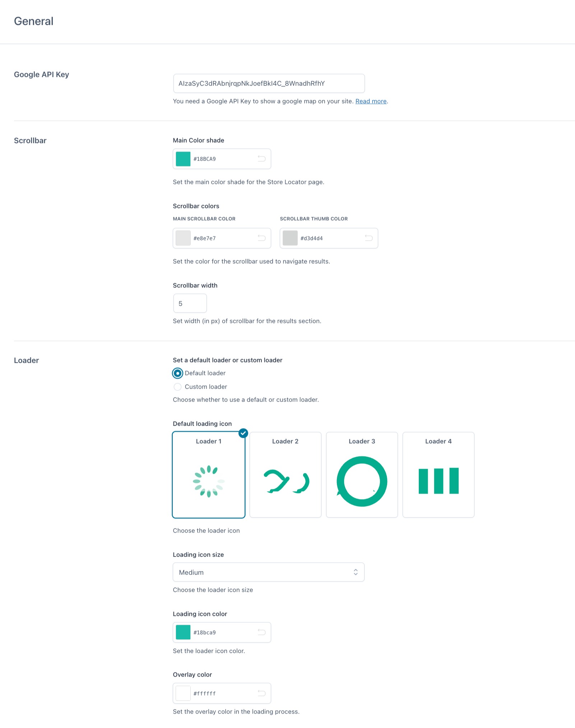This screenshot has width=575, height=728.
Task: Open the main scrollbar color swatch
Action: point(183,238)
